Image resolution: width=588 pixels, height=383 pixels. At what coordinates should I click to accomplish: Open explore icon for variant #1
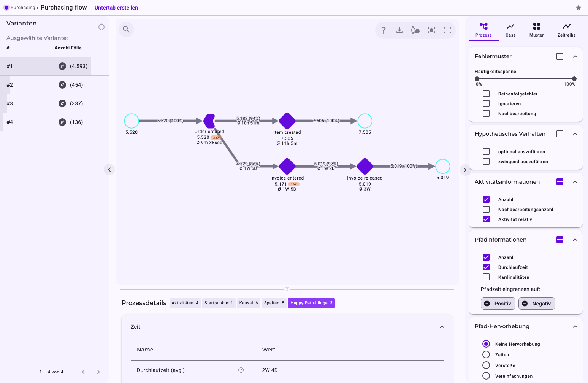click(62, 66)
